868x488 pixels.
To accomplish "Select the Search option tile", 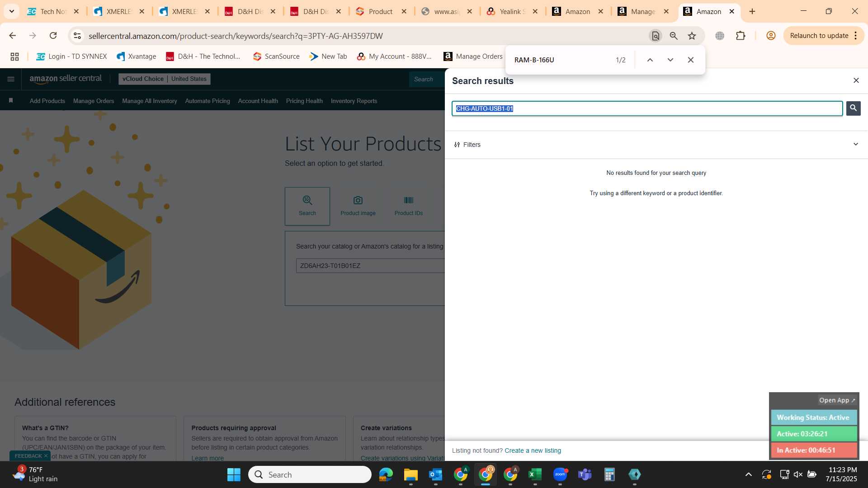I will tap(307, 206).
